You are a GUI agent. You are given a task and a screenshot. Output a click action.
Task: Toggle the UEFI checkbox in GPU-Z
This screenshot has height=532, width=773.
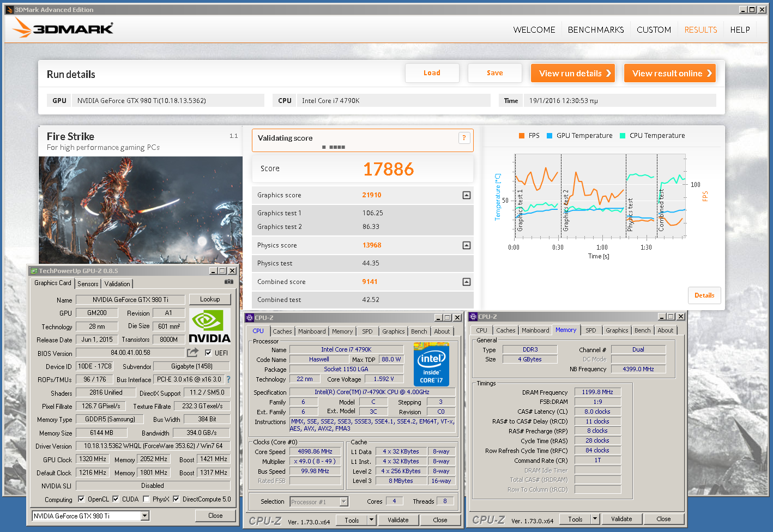[208, 353]
